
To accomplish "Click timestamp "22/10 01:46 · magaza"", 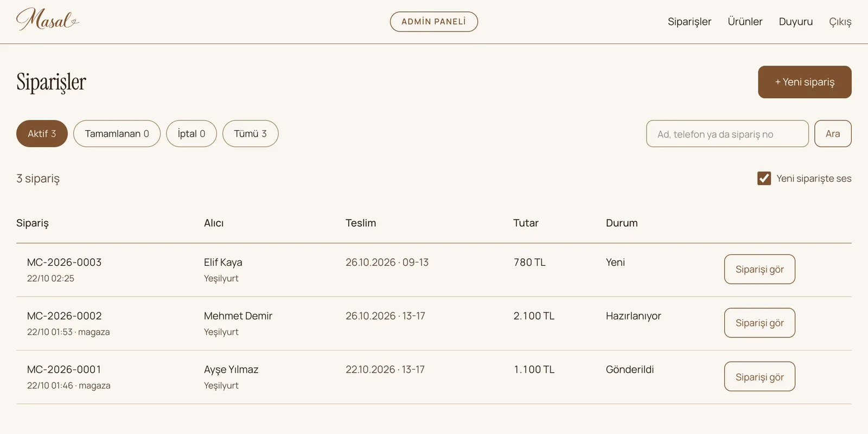I will (69, 386).
